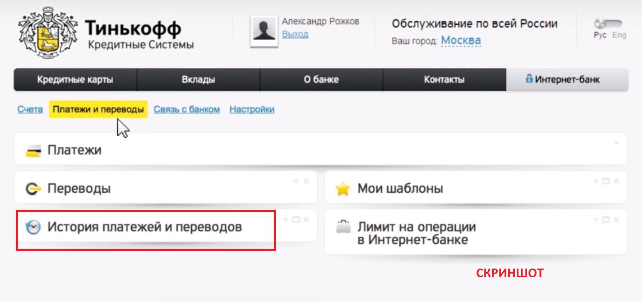
Task: Click the bank card icon beside Платежи
Action: [x=33, y=151]
